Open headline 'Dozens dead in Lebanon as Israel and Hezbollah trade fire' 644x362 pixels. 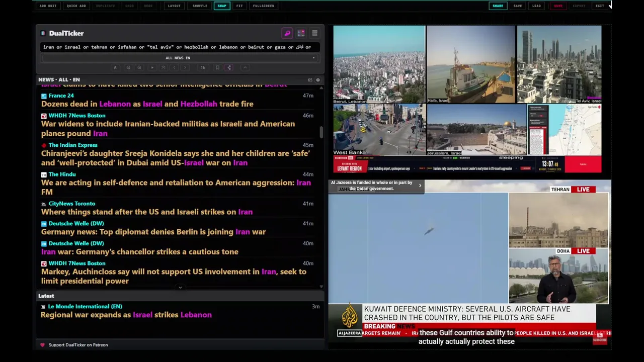(x=147, y=104)
